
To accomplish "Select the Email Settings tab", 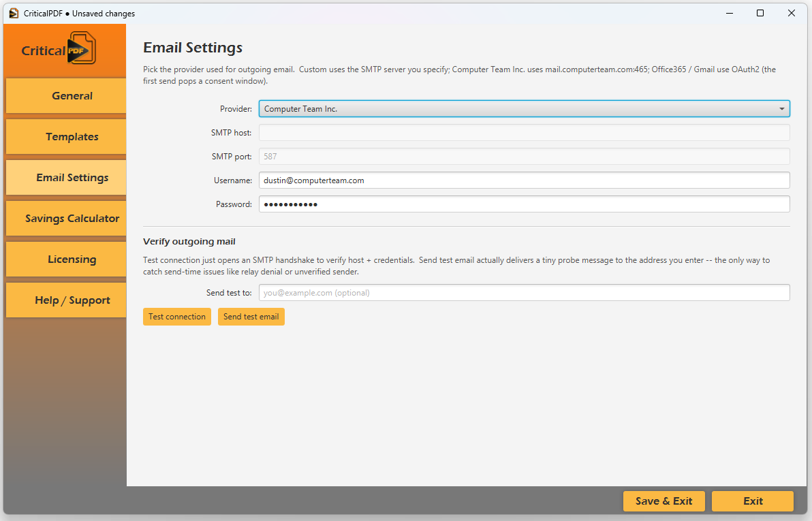I will [x=66, y=178].
